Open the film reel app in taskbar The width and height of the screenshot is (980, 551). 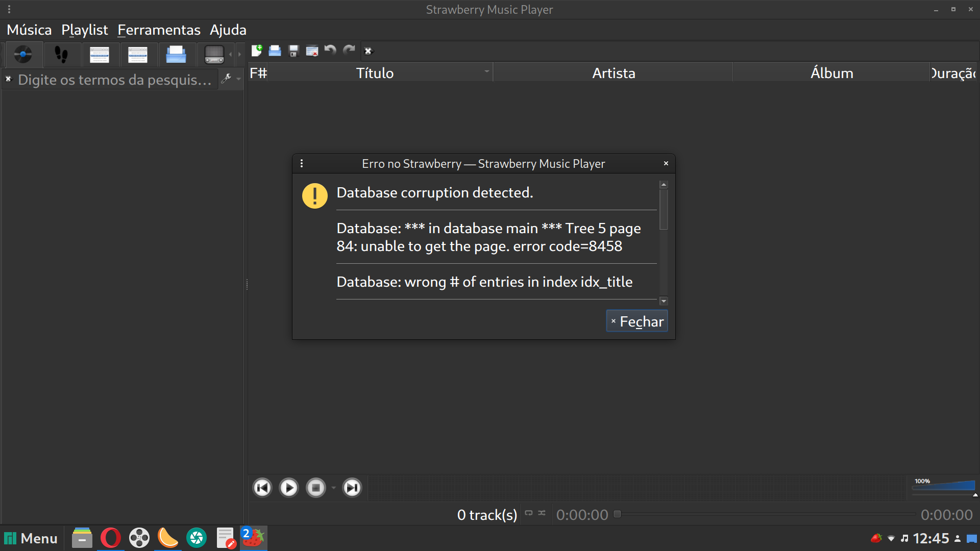tap(139, 538)
